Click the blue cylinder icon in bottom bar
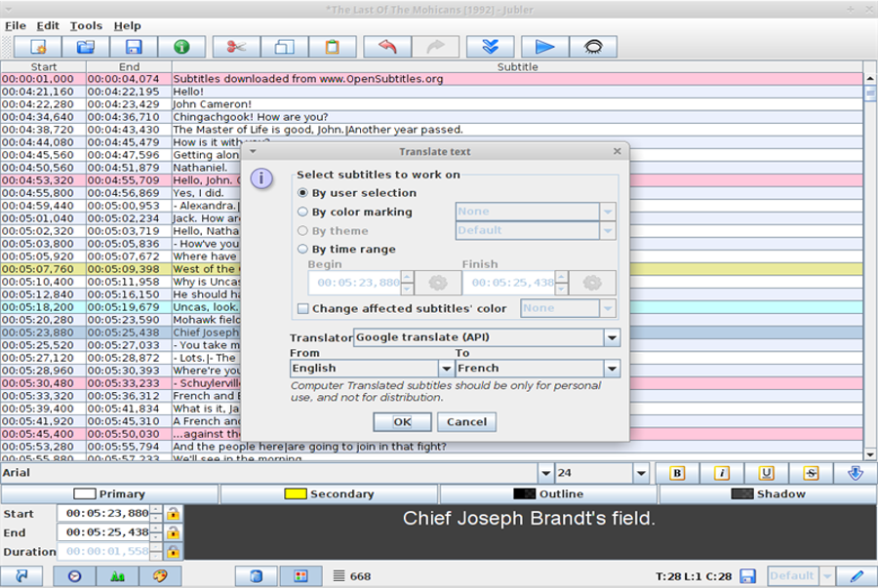The width and height of the screenshot is (878, 588). tap(257, 575)
